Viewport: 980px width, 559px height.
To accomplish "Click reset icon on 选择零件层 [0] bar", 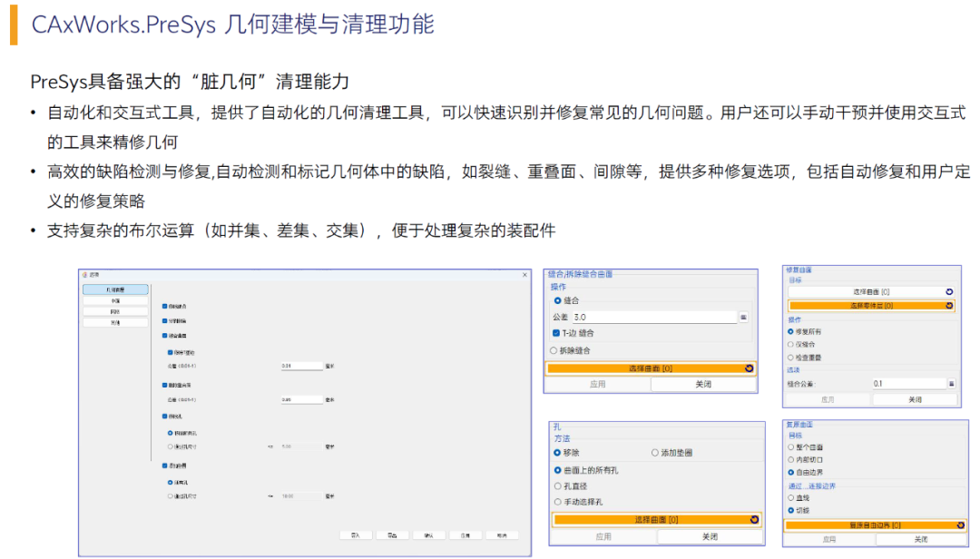I will 949,306.
